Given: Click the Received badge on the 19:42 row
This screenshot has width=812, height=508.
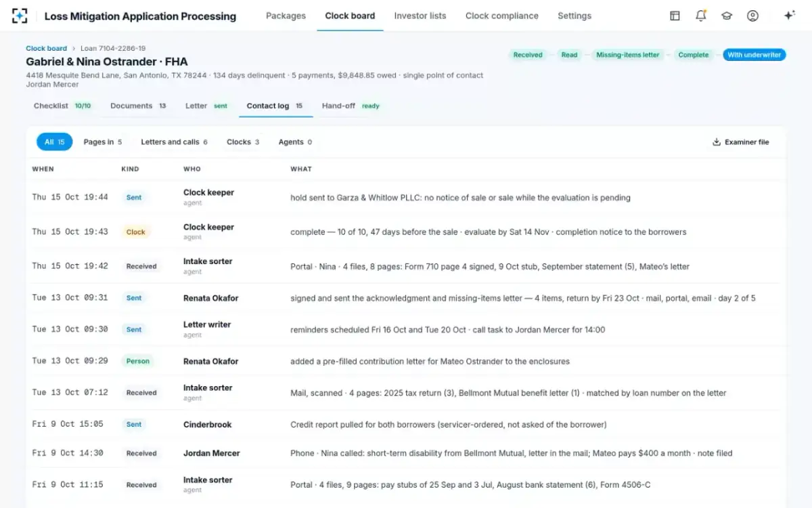Looking at the screenshot, I should (x=141, y=266).
